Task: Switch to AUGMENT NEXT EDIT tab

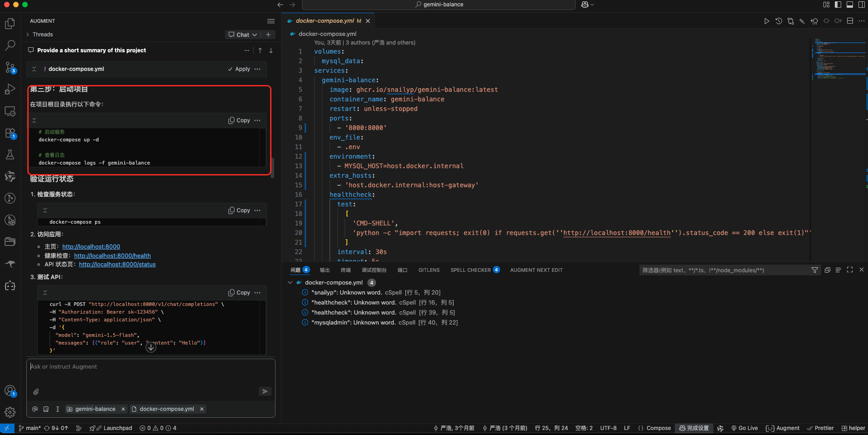Action: coord(537,270)
